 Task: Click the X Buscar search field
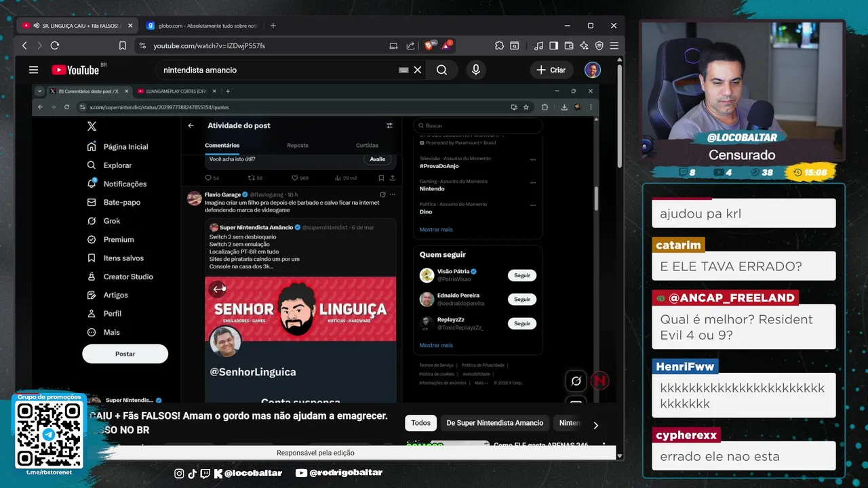click(477, 125)
